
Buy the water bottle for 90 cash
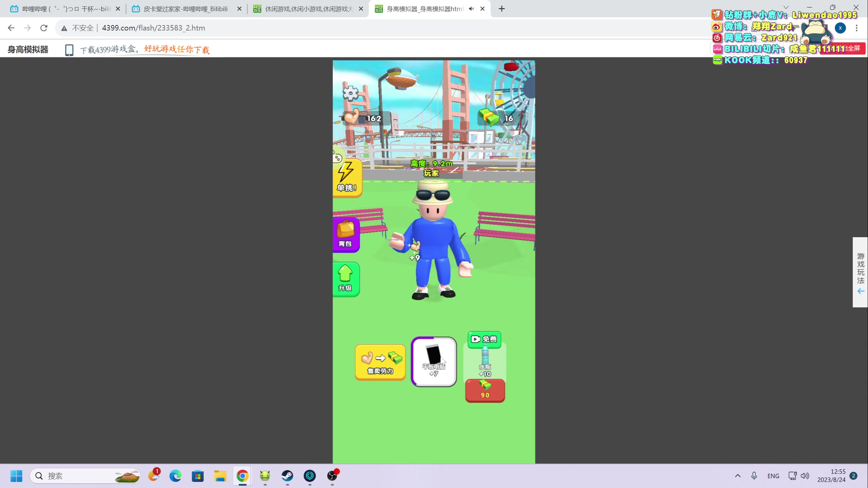click(x=485, y=390)
